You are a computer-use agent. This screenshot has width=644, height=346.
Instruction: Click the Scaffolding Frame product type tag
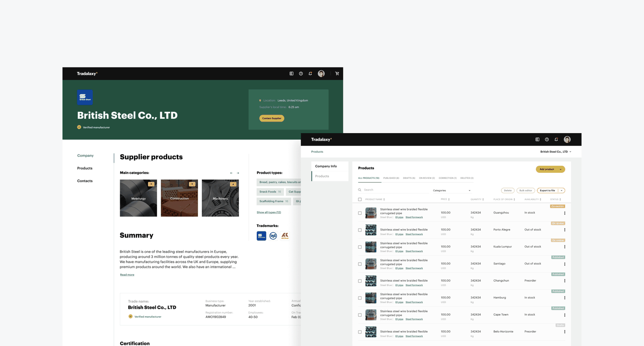(x=274, y=201)
